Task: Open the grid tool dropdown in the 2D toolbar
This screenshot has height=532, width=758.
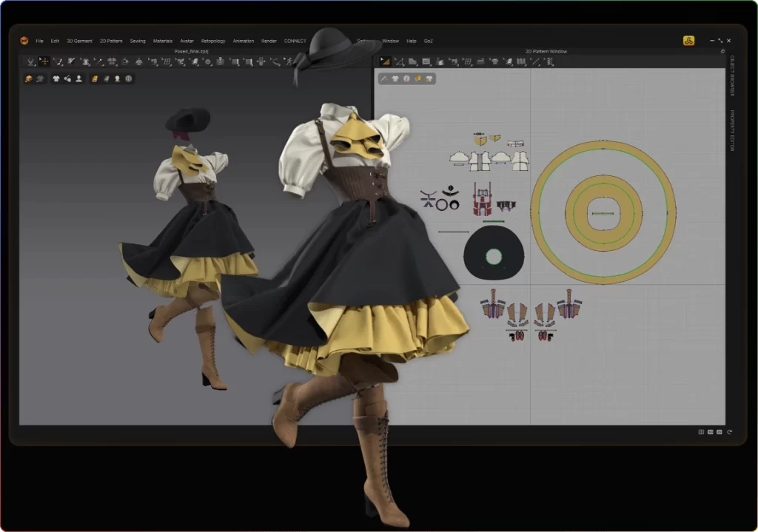Action: tap(471, 67)
